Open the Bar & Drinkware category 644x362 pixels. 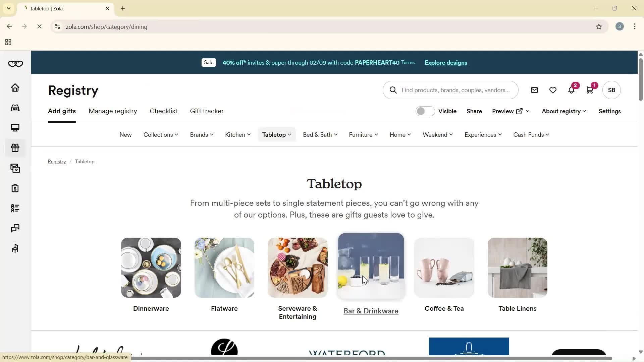pyautogui.click(x=371, y=267)
